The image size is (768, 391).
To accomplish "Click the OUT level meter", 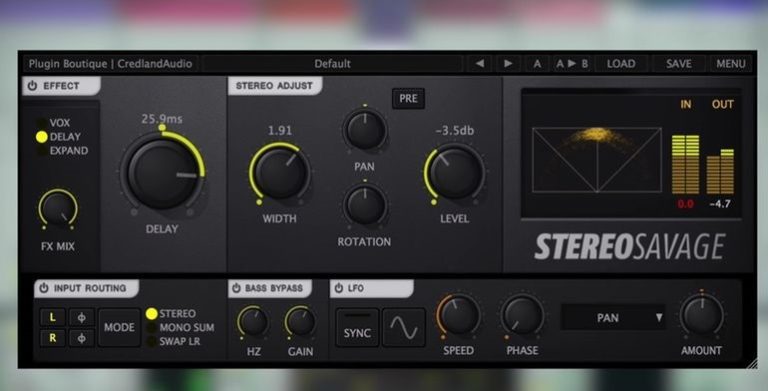I will [x=720, y=171].
